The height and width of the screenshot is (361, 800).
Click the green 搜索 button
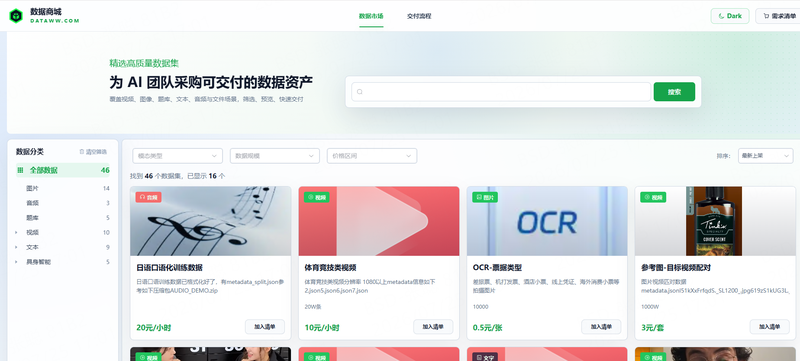pos(674,92)
